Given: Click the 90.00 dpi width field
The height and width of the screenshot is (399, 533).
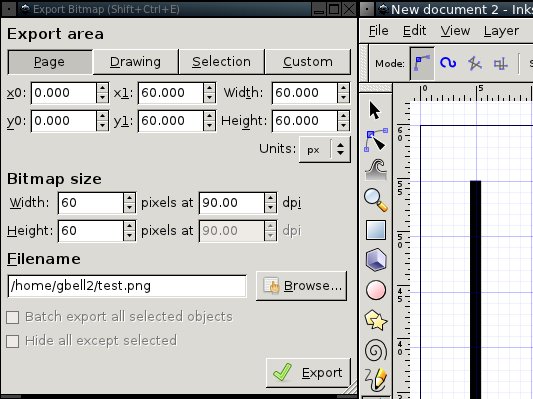Looking at the screenshot, I should [x=232, y=203].
